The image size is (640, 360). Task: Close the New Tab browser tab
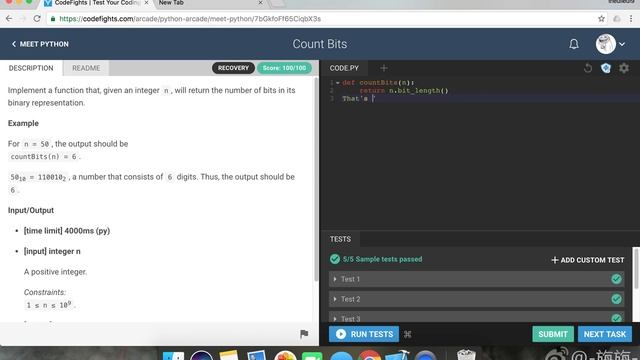pos(260,3)
